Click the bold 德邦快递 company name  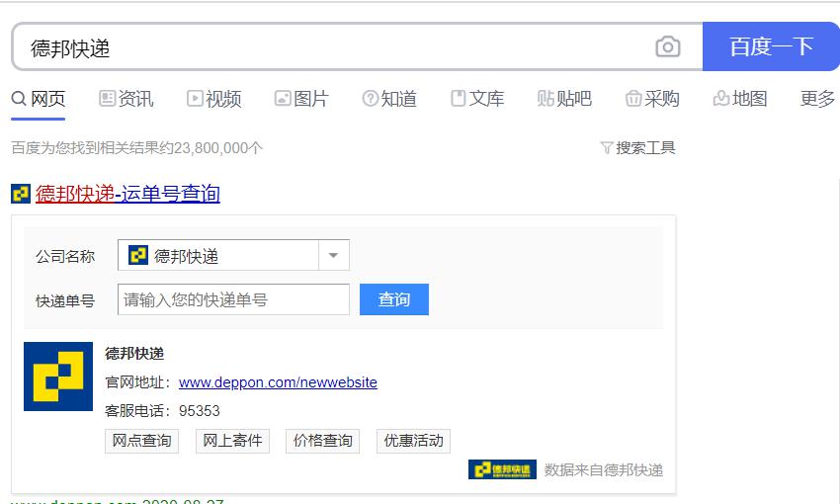(134, 354)
